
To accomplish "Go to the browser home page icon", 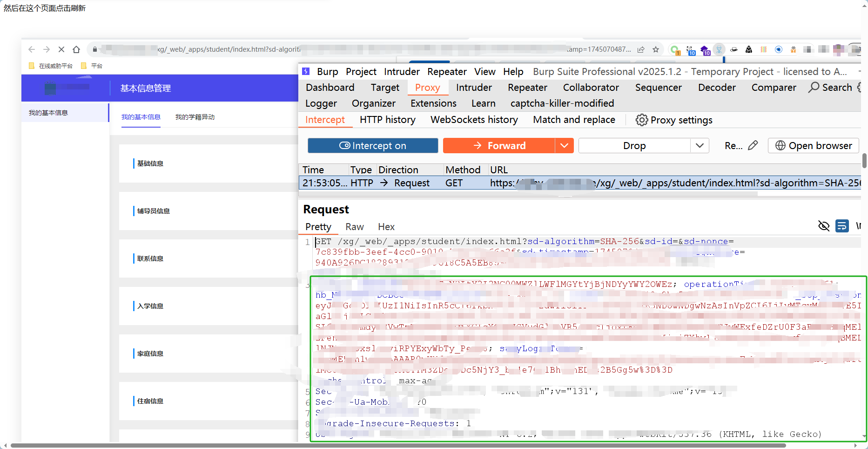I will pos(76,49).
